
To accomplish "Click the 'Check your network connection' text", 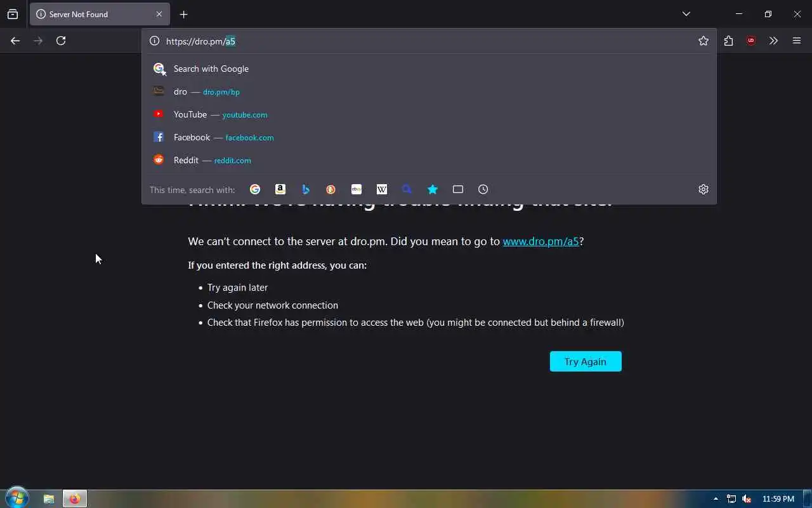I will click(273, 305).
